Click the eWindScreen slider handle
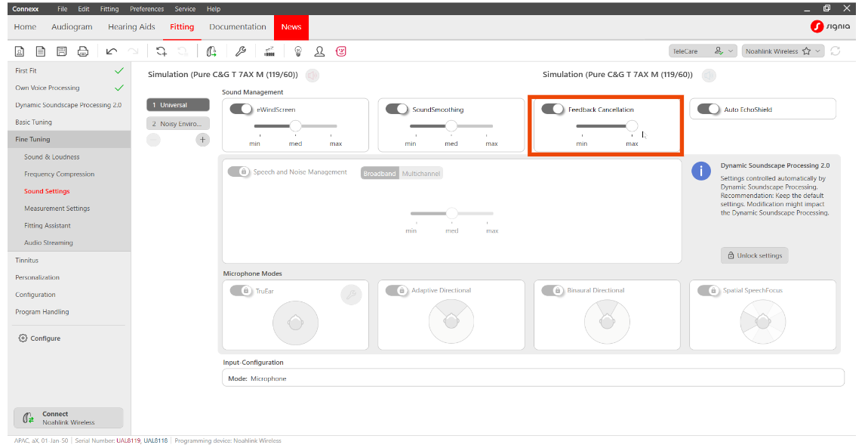This screenshot has width=868, height=445. click(296, 126)
